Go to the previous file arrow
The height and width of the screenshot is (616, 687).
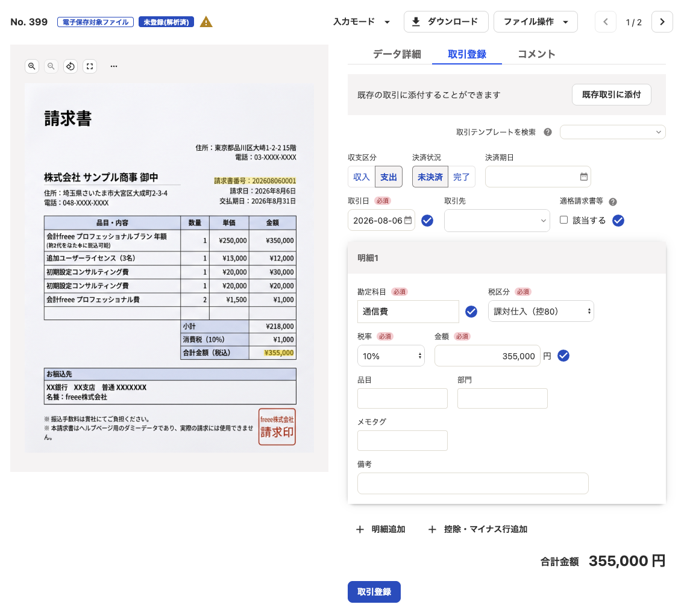(x=605, y=22)
